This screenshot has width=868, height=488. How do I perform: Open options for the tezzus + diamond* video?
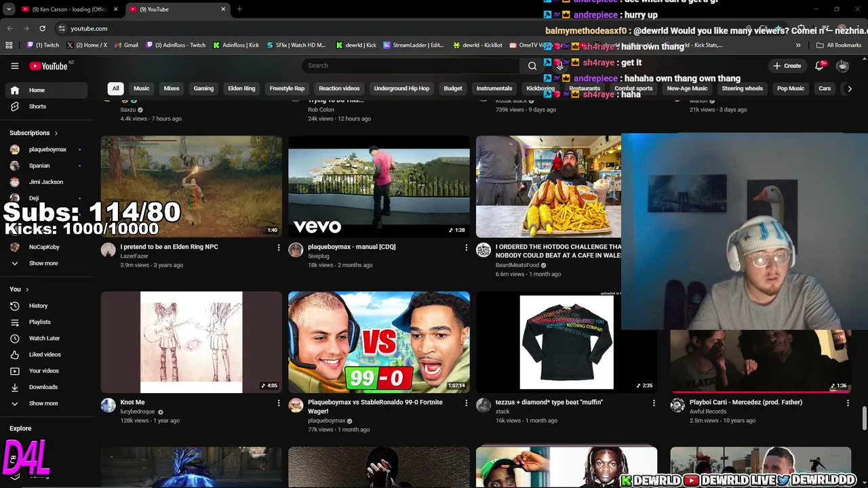tap(654, 403)
